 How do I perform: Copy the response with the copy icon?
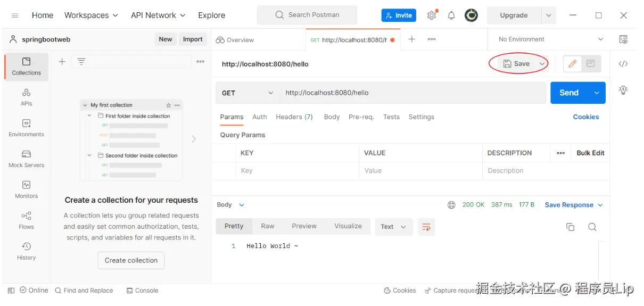pos(570,227)
